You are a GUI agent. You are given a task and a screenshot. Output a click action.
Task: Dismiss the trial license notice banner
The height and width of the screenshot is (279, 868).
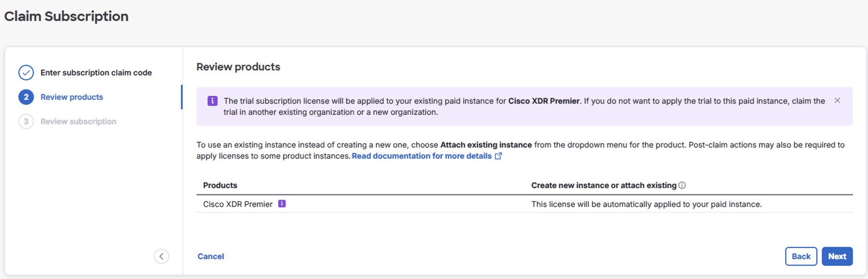837,101
